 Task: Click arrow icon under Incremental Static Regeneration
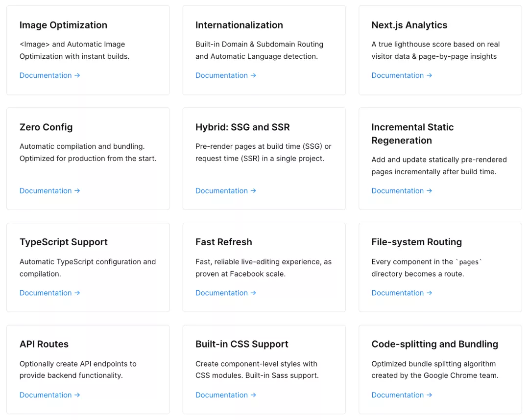click(429, 191)
